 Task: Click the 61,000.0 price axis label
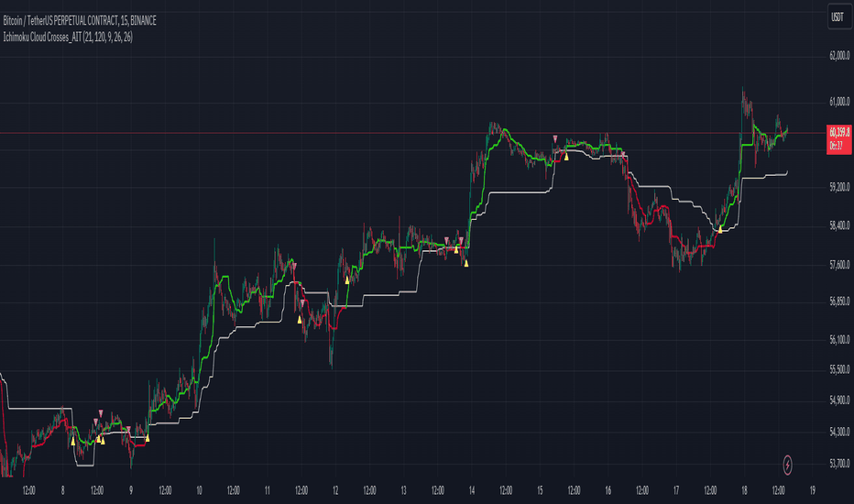[839, 102]
